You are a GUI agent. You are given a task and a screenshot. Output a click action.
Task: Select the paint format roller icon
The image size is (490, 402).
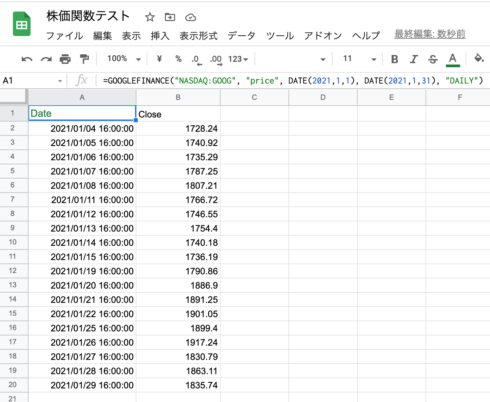coord(84,59)
